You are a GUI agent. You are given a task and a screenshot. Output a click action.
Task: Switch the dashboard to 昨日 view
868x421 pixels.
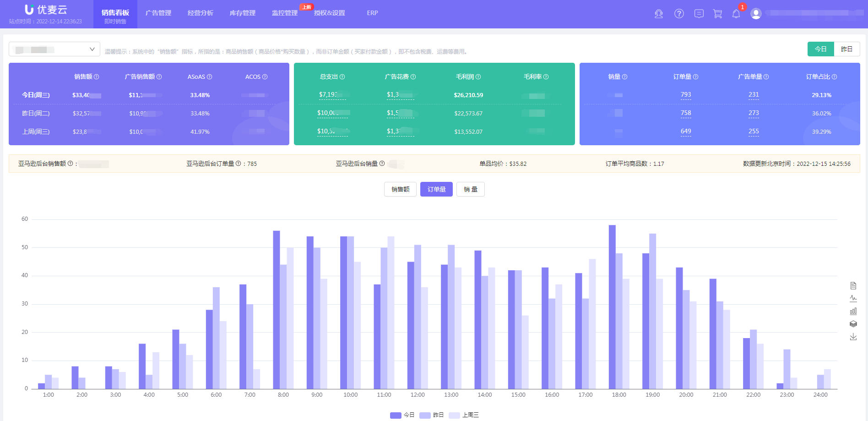coord(847,49)
